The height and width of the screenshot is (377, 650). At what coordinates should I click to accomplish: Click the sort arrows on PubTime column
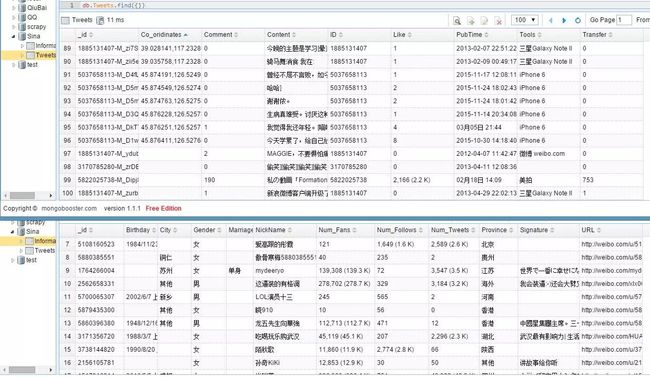[x=486, y=35]
